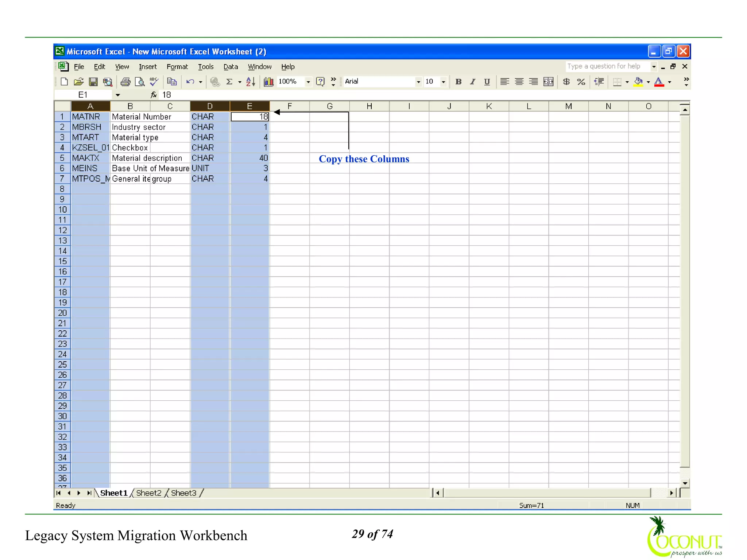This screenshot has height=560, width=747.
Task: Click the AutoSum sigma icon
Action: tap(229, 82)
